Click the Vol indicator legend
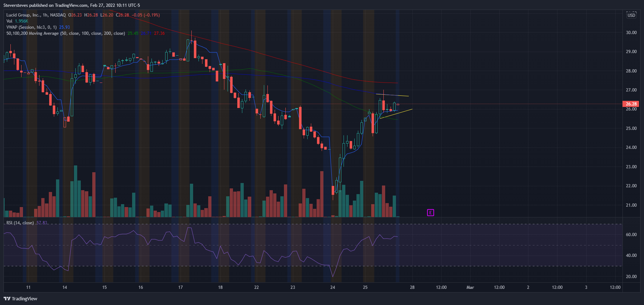 [x=9, y=21]
